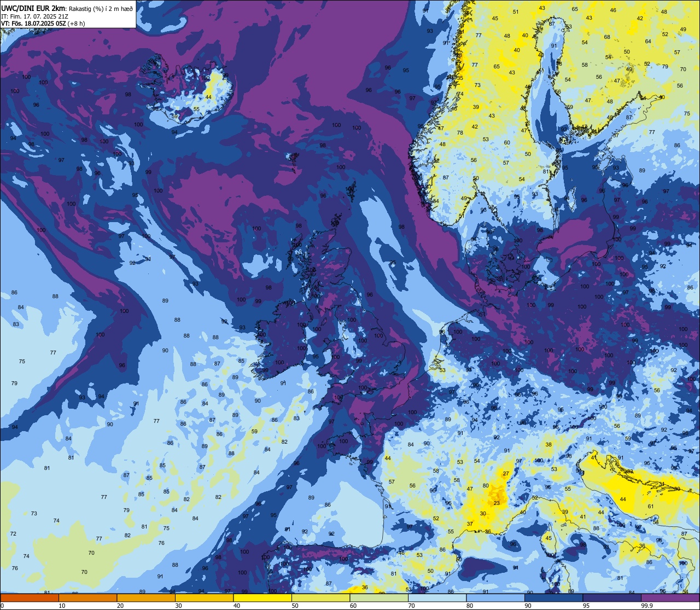Viewport: 700px width, 610px height.
Task: Click the '70' tick label on the colour scale
Action: [x=411, y=606]
